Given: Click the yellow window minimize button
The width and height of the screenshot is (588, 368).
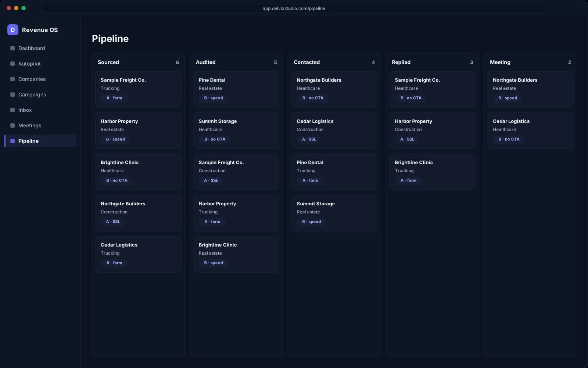Looking at the screenshot, I should [x=16, y=8].
